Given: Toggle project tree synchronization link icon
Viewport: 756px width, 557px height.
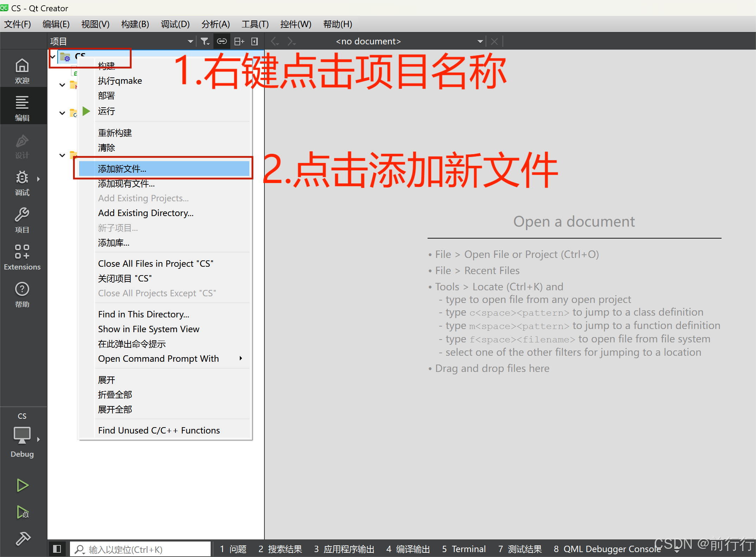Looking at the screenshot, I should point(222,41).
